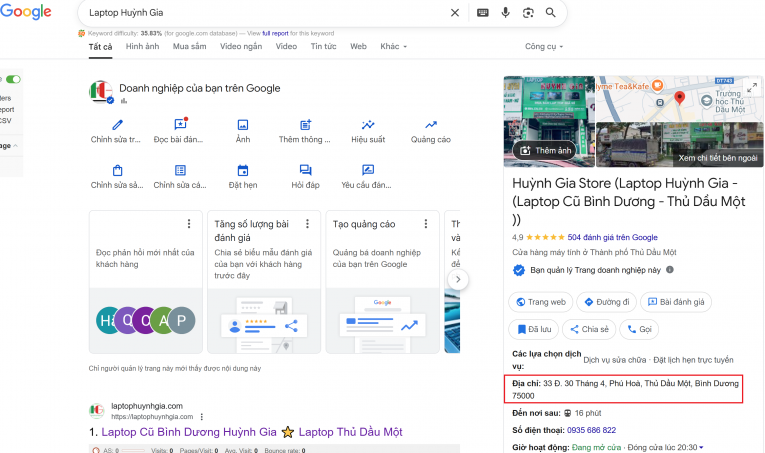The width and height of the screenshot is (765, 453).
Task: Open the storefront photo thumbnail
Action: 549,121
